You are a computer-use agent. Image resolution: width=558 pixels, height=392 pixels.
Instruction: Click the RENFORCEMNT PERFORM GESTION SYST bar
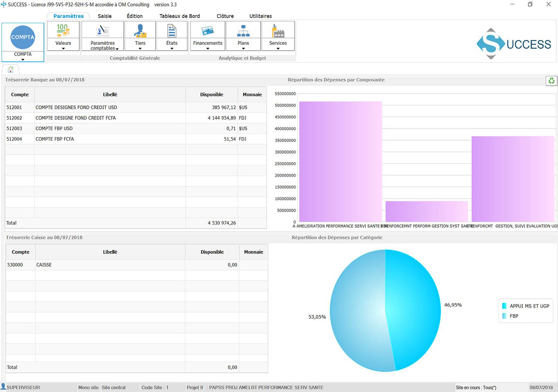click(427, 211)
